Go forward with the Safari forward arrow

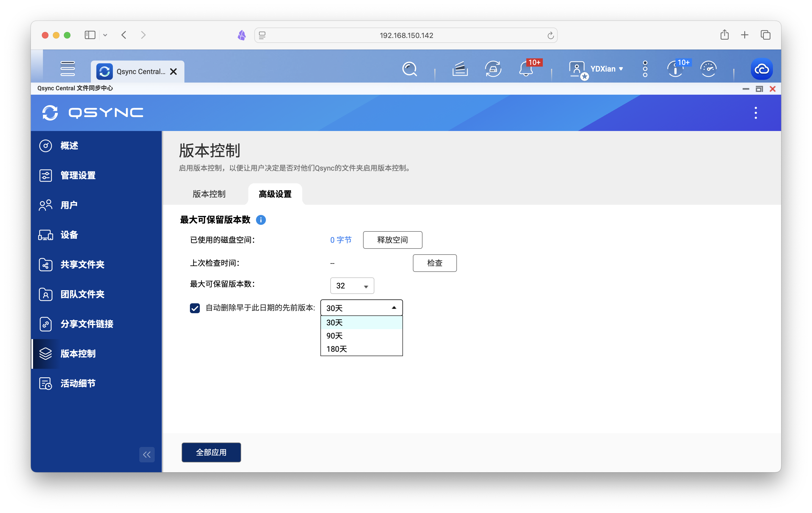pos(143,35)
